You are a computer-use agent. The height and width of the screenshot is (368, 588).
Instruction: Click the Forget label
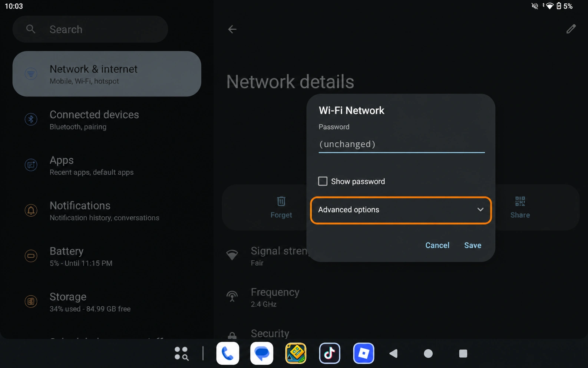281,215
